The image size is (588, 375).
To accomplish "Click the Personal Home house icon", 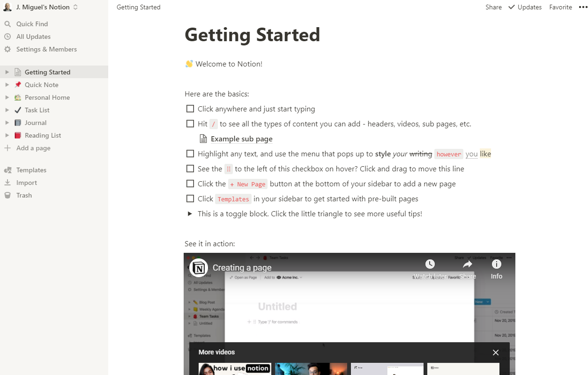I will click(x=18, y=97).
